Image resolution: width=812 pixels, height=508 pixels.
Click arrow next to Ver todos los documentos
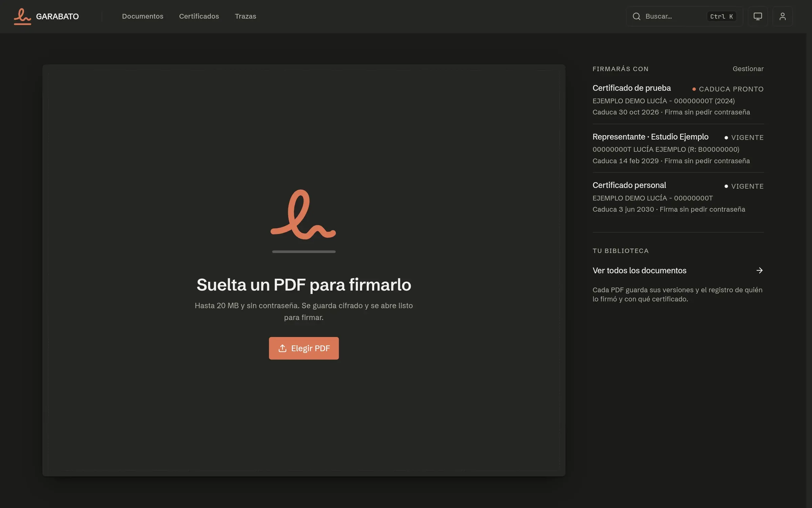click(x=759, y=270)
